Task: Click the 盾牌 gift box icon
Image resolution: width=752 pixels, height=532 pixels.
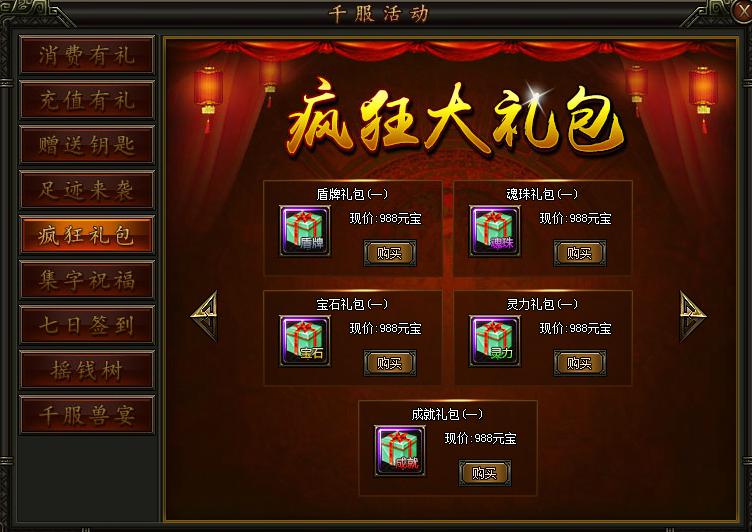Action: (x=305, y=231)
